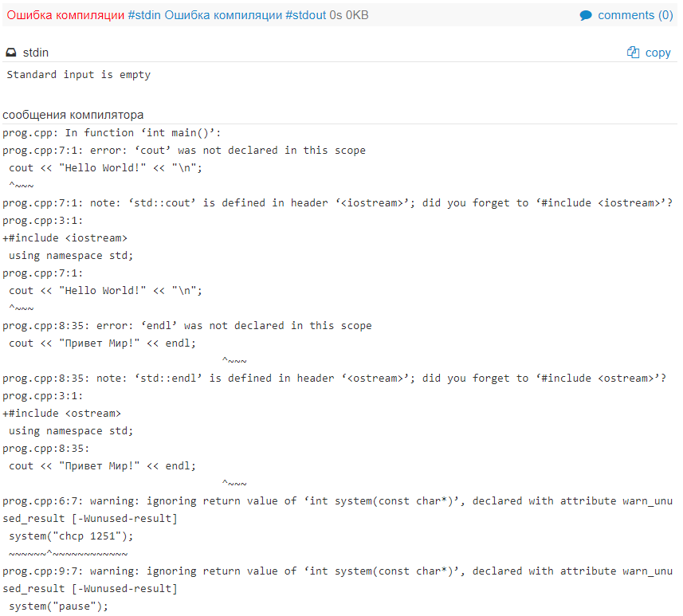The width and height of the screenshot is (683, 616).
Task: Click the 0s 0KB runtime info
Action: (x=349, y=15)
